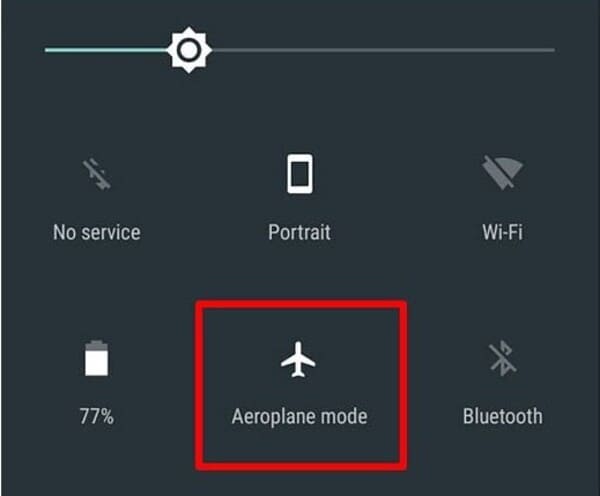Tap the crossed-out Bluetooth icon
This screenshot has height=496, width=600.
(502, 359)
